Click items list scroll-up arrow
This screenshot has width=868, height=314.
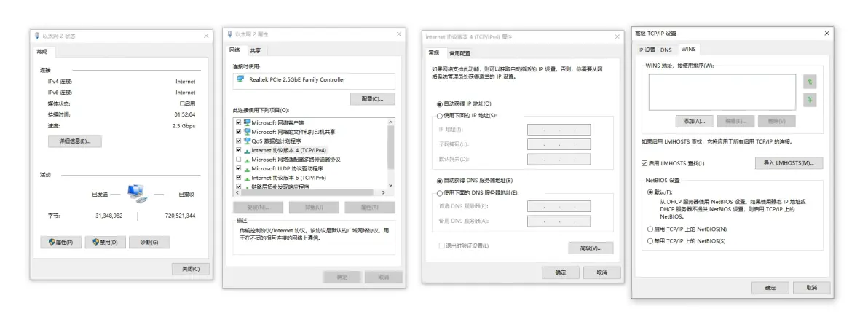point(391,122)
